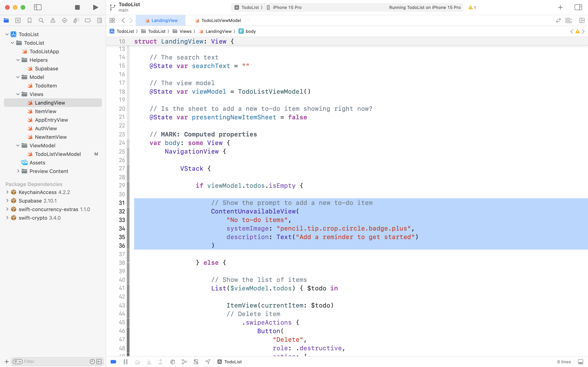Open the Issue navigator warning icon

53,20
